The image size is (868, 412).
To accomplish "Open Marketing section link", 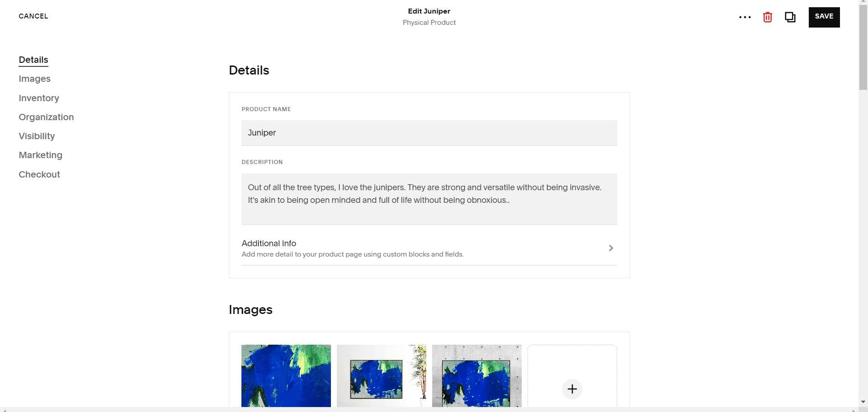I will (x=41, y=155).
